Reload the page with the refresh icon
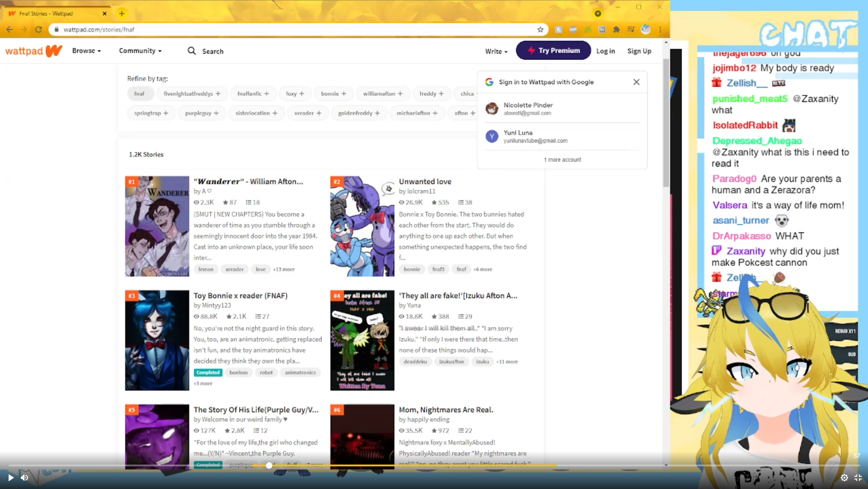This screenshot has height=489, width=868. click(x=39, y=29)
